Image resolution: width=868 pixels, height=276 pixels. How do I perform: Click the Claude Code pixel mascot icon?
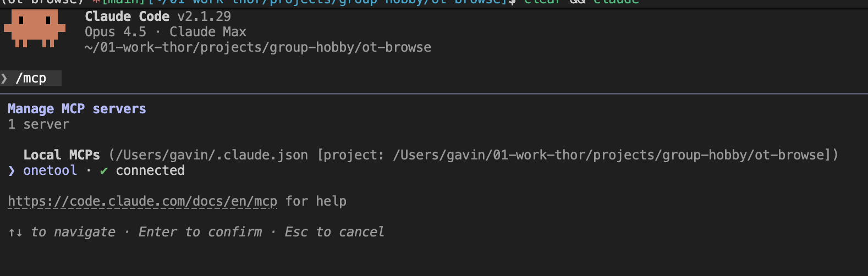35,27
